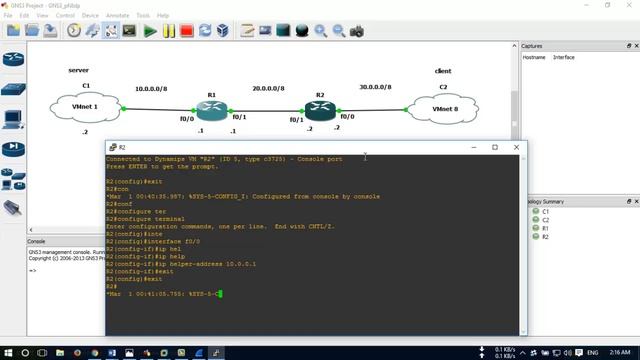Zoom in with the magnifier plus icon
This screenshot has width=640, height=360.
pos(320,31)
